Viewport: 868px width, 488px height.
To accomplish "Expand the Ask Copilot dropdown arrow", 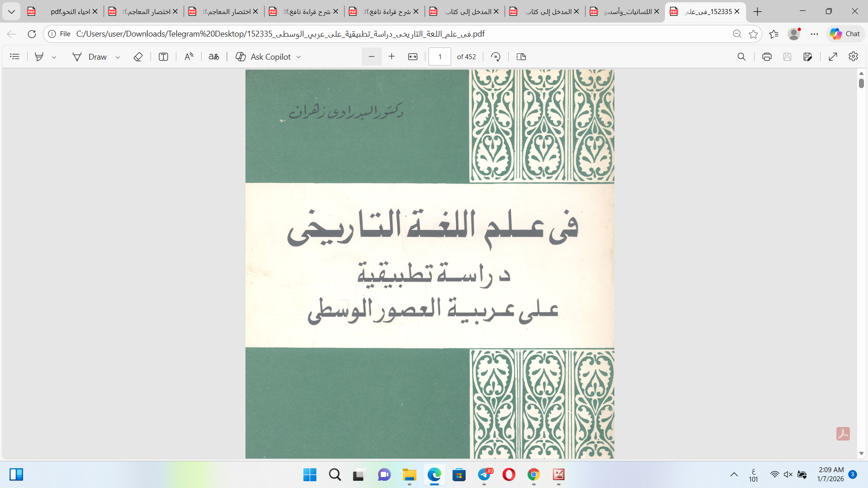I will coord(298,57).
